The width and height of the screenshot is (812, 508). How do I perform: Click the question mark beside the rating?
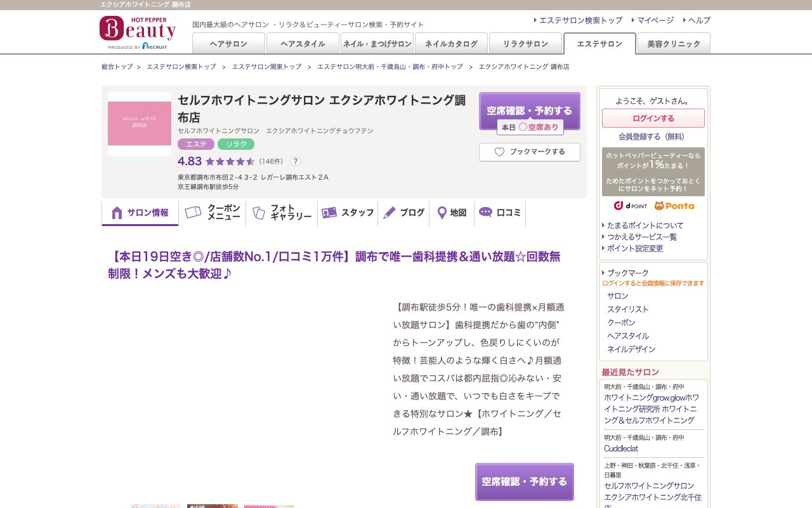click(x=296, y=161)
